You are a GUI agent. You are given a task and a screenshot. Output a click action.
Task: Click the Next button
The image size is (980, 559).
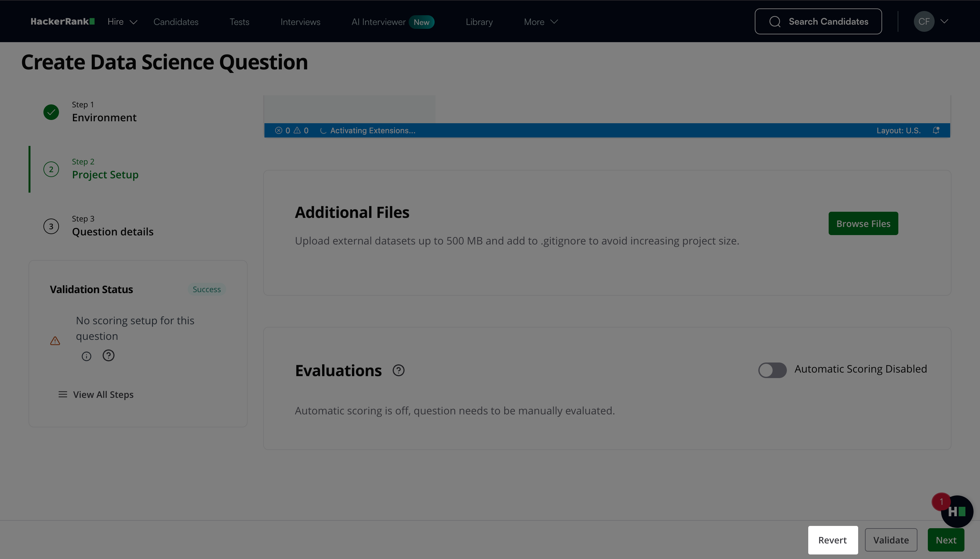tap(945, 540)
